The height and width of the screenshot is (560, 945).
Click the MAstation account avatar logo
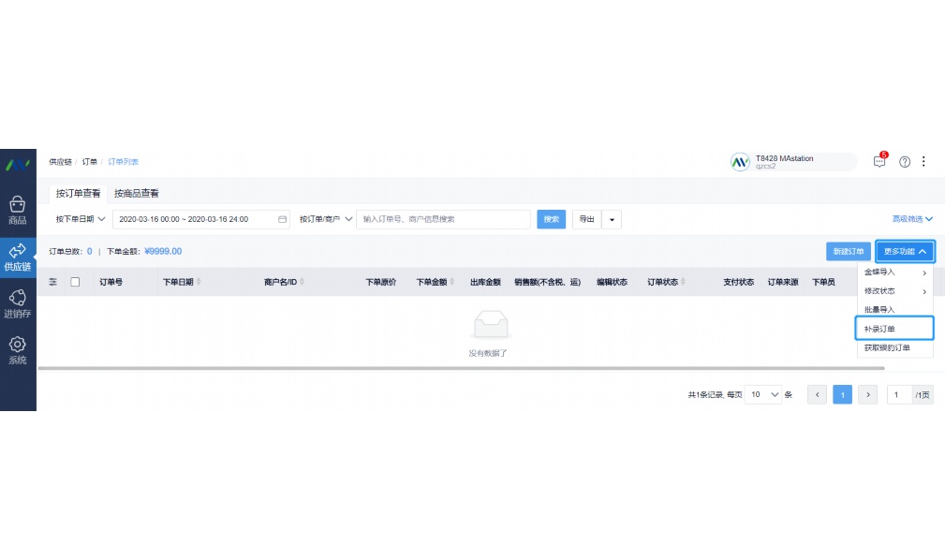click(741, 160)
